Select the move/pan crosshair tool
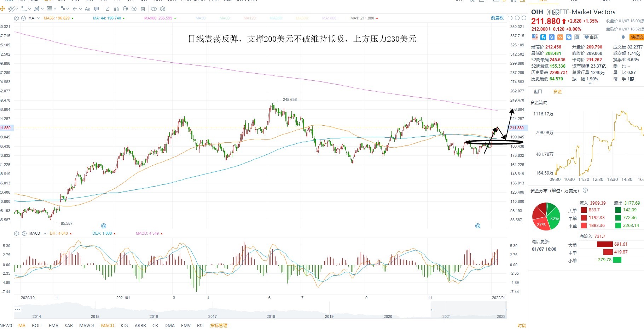The image size is (644, 331). (2, 9)
